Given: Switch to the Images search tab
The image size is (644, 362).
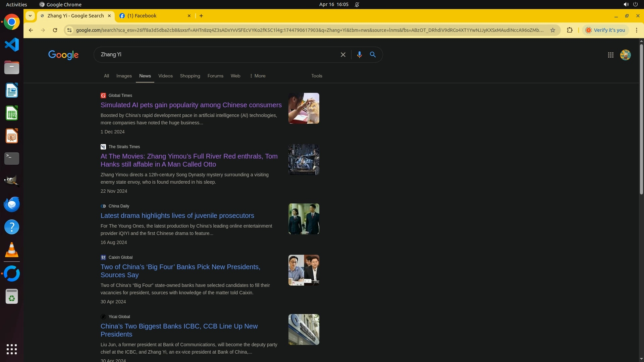Looking at the screenshot, I should click(x=124, y=76).
